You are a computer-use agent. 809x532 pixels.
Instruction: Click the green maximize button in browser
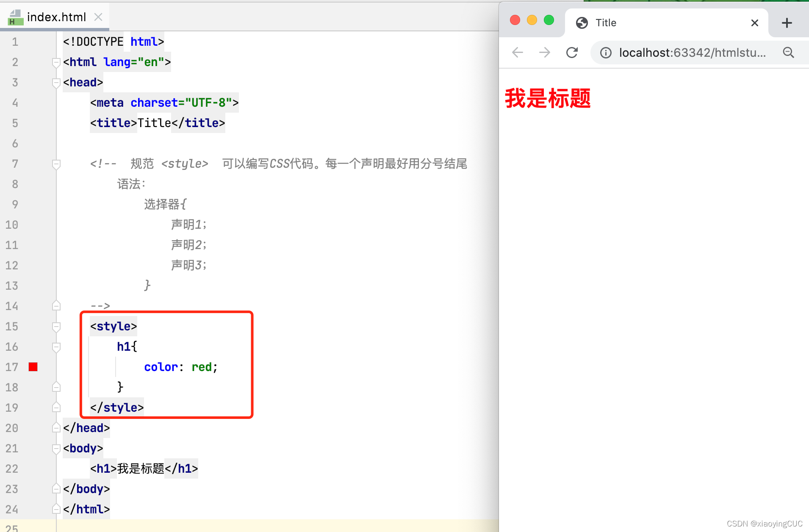549,20
